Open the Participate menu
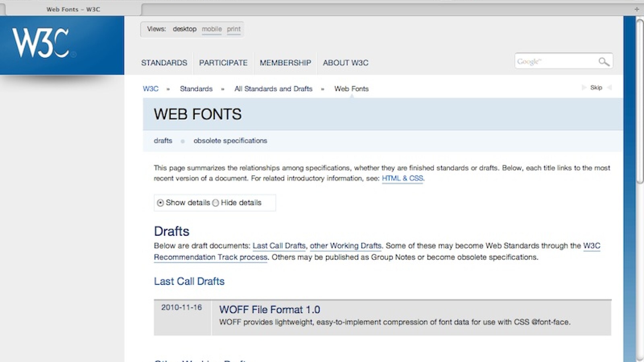Viewport: 644px width, 362px height. [223, 63]
